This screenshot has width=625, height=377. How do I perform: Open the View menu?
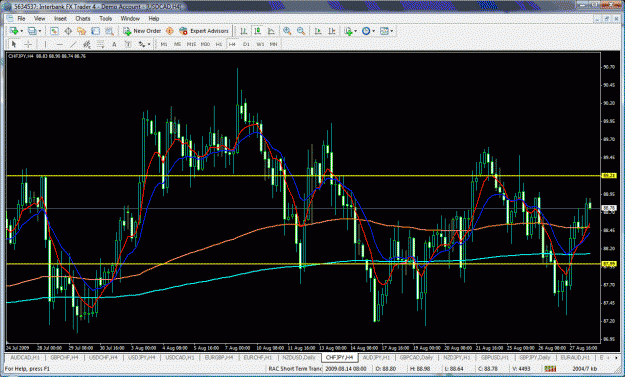39,18
